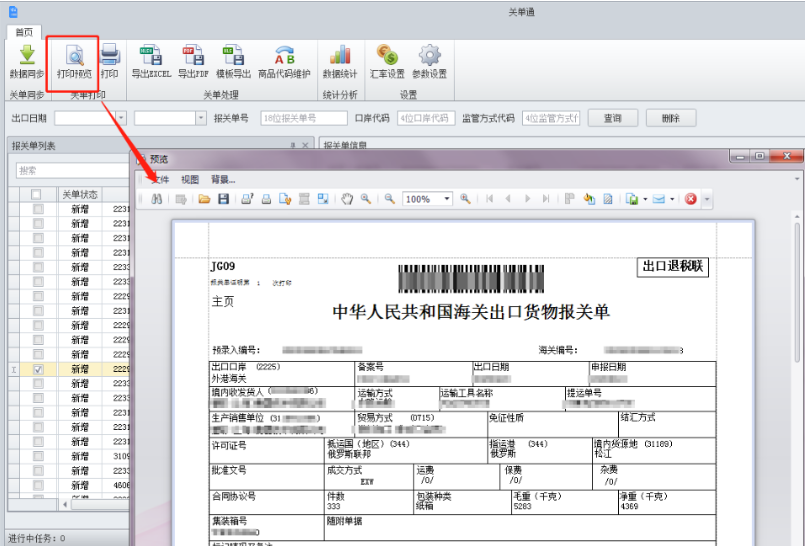This screenshot has height=546, width=805.
Task: Open the 背景... menu in preview
Action: pyautogui.click(x=223, y=180)
